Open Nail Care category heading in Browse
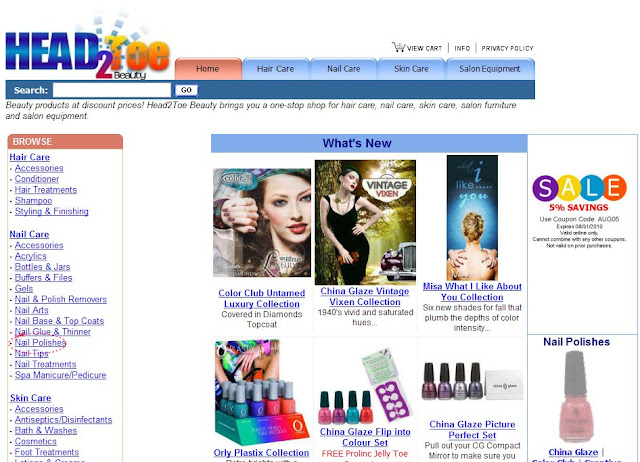This screenshot has width=640, height=462. 29,234
